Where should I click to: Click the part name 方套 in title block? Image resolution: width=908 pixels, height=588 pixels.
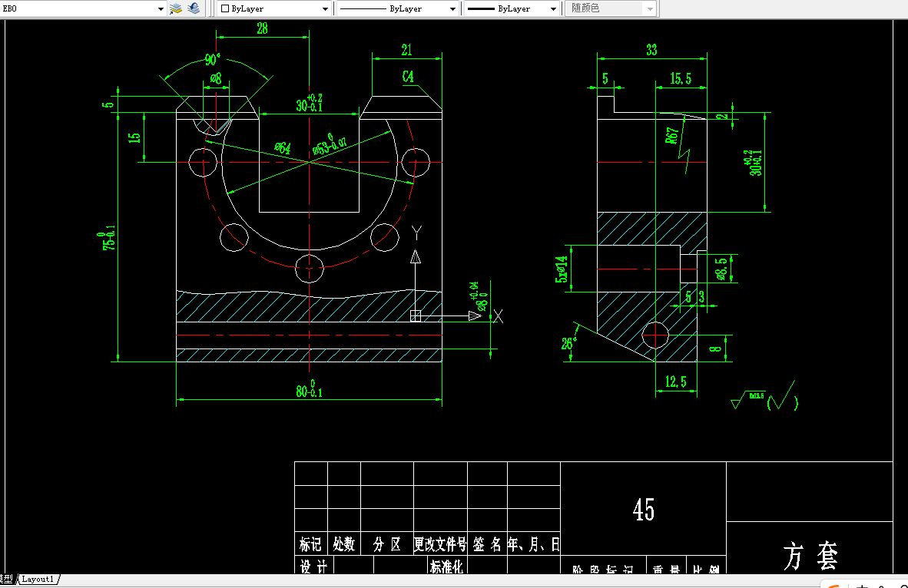811,556
